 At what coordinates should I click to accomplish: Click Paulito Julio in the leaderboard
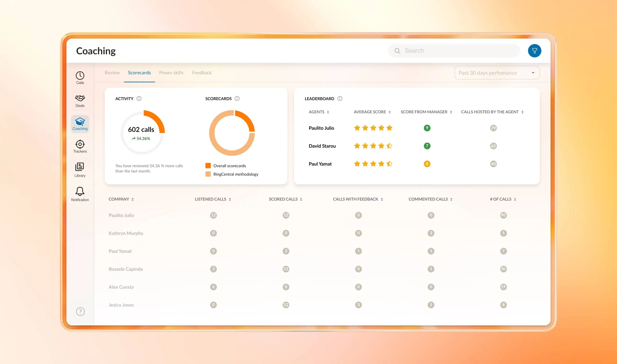(x=321, y=128)
